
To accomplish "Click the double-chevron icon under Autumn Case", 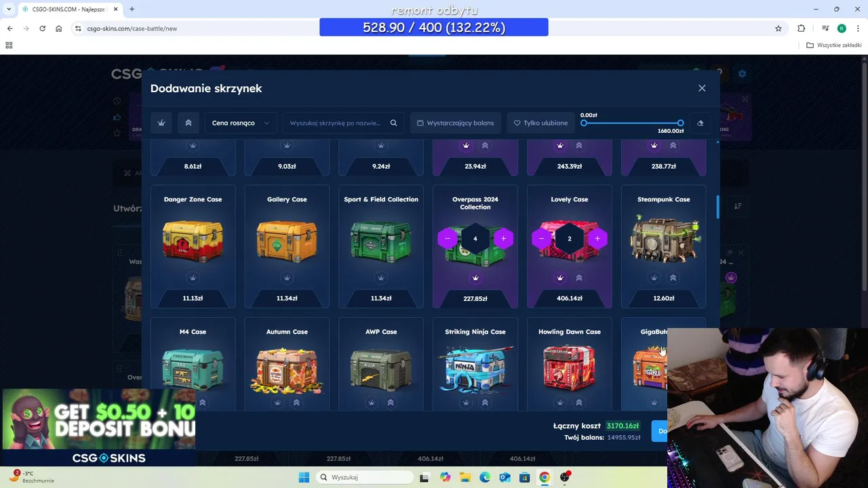I will [x=296, y=403].
